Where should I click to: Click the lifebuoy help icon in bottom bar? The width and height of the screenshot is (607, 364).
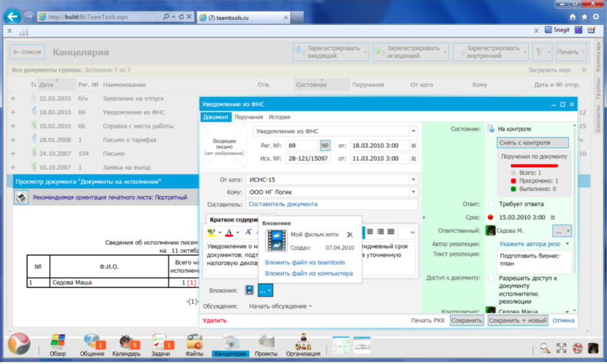click(578, 348)
